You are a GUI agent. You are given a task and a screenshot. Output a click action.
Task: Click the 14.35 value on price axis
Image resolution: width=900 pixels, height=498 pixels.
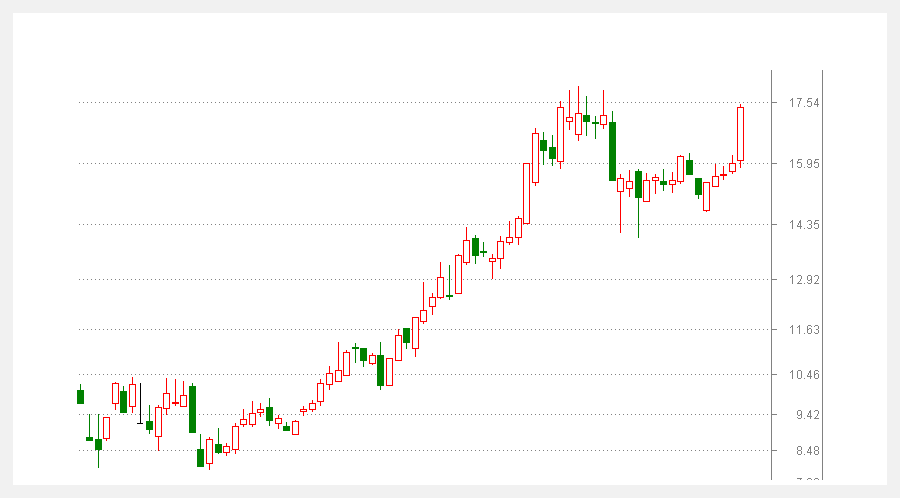pyautogui.click(x=804, y=225)
